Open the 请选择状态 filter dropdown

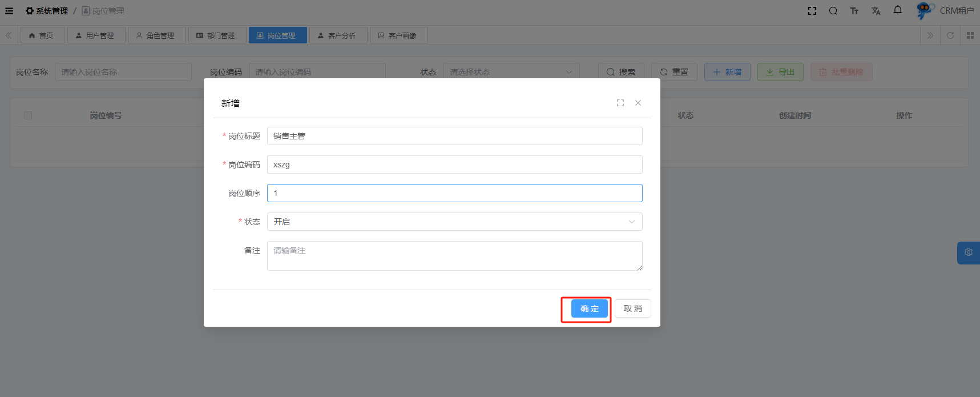[510, 72]
